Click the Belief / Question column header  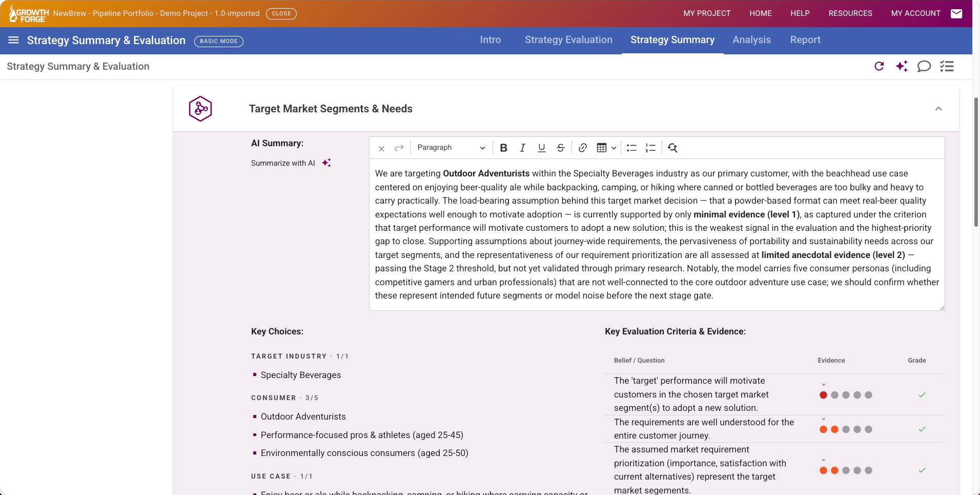point(639,360)
